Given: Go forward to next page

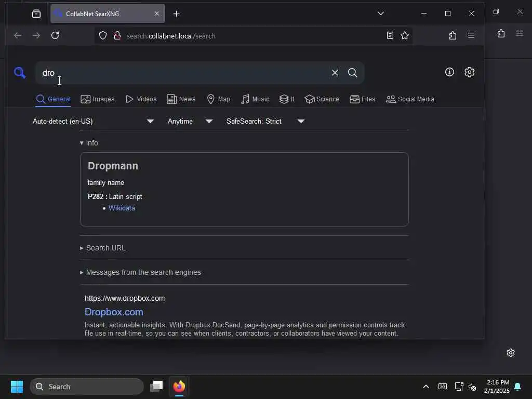Looking at the screenshot, I should coord(36,35).
